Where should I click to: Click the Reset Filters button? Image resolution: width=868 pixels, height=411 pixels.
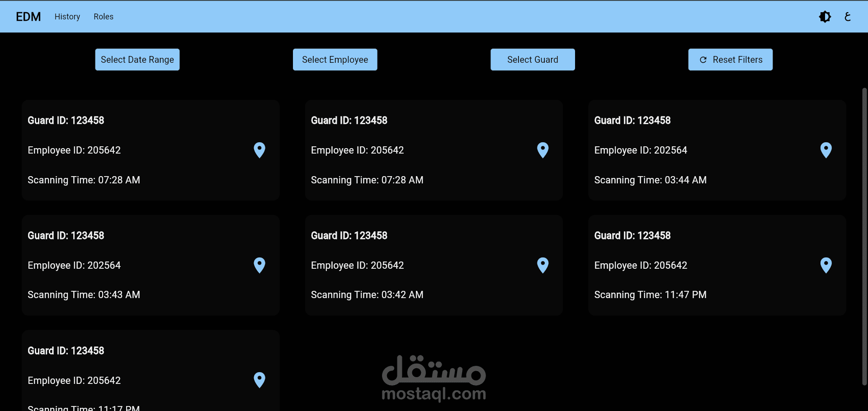[x=730, y=60]
